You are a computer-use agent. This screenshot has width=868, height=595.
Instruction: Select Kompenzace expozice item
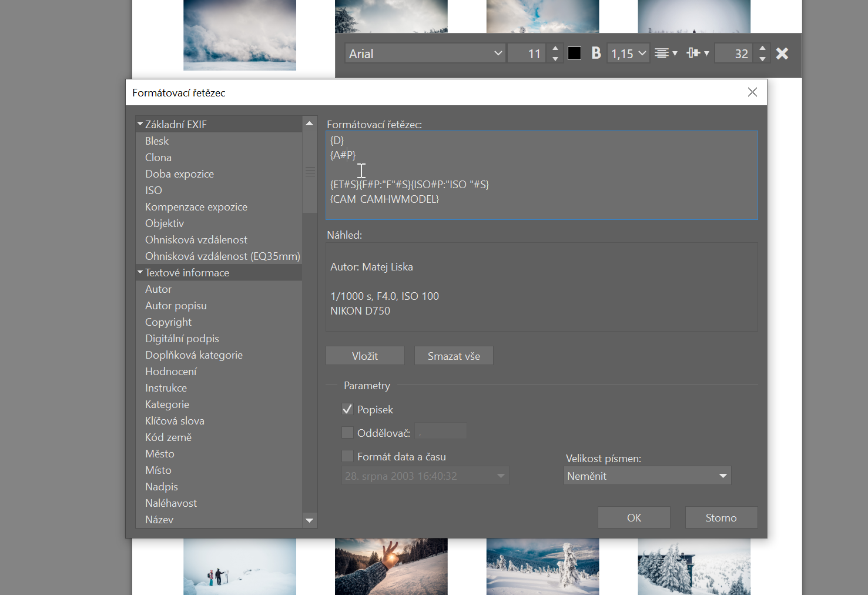219,207
